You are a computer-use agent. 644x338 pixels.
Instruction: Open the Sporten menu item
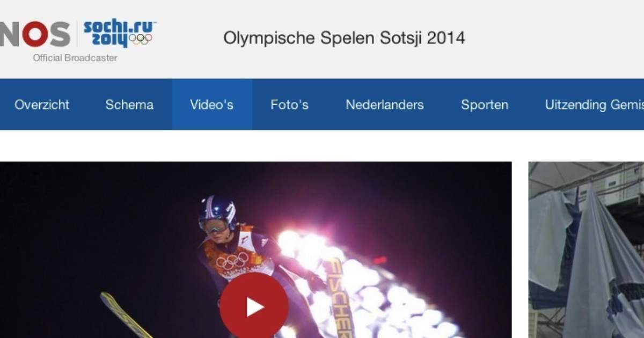[485, 105]
